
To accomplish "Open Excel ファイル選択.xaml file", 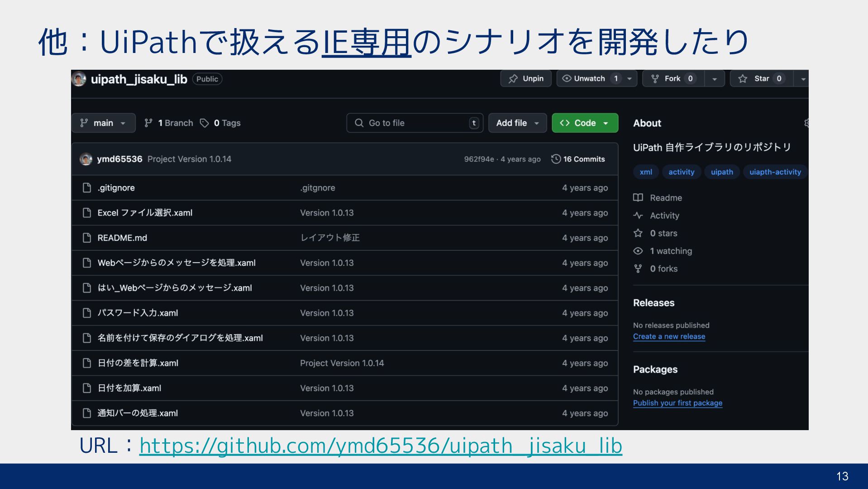I will [145, 213].
